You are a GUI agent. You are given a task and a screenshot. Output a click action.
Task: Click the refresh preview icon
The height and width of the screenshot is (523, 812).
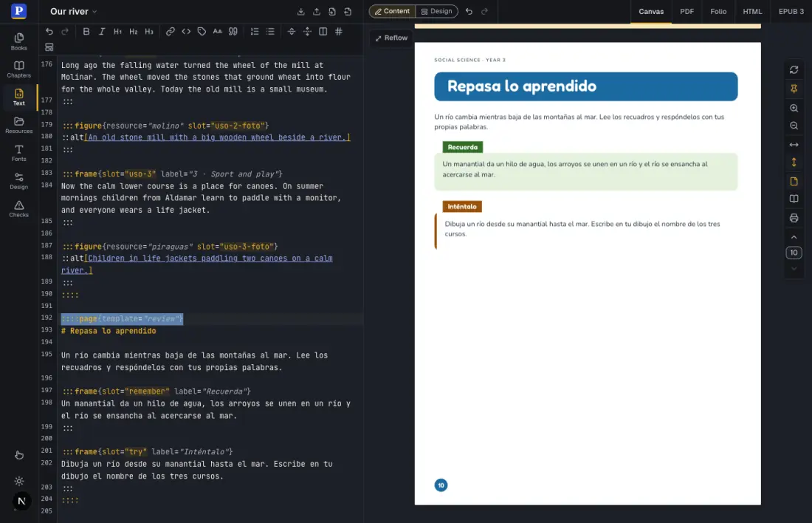794,70
